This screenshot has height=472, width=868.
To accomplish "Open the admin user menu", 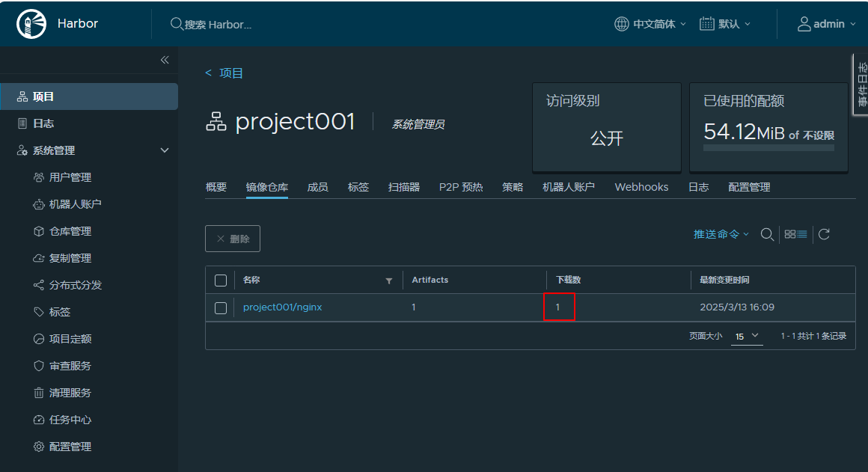I will (827, 24).
